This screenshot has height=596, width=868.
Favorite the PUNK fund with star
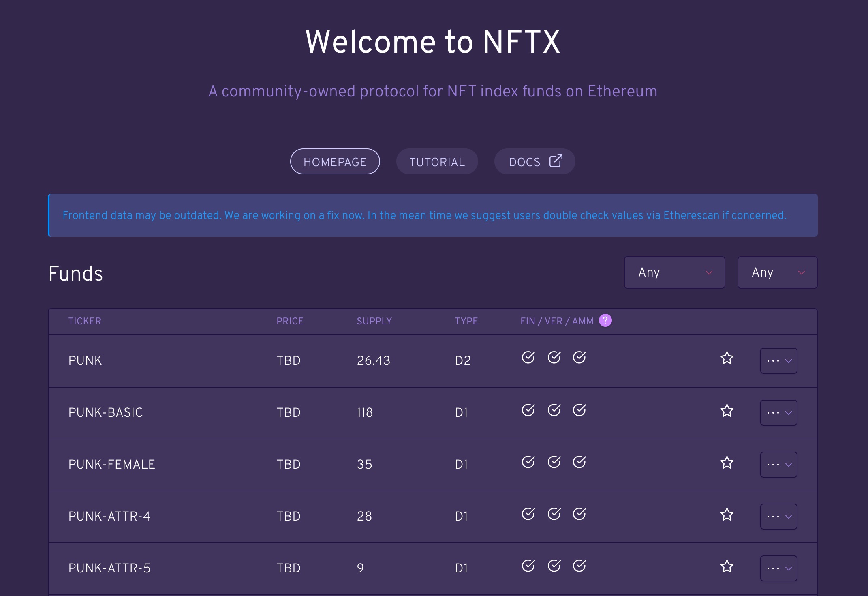[x=727, y=358]
